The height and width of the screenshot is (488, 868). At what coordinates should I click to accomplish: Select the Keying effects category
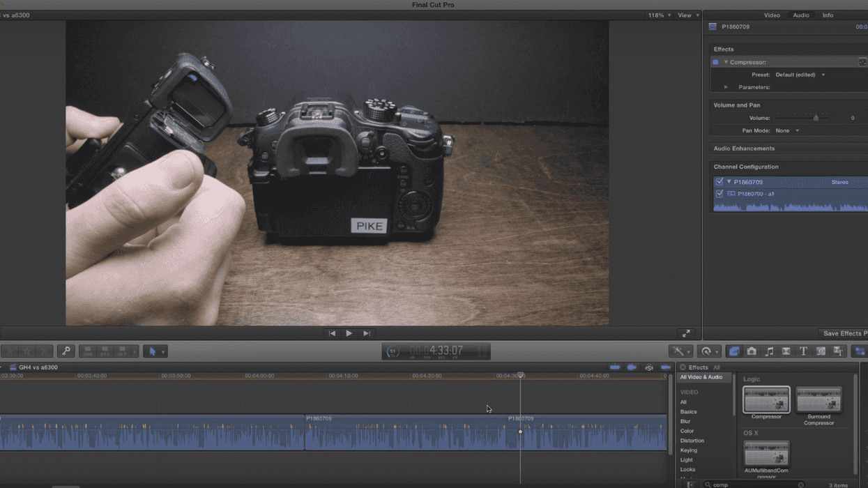(x=689, y=450)
